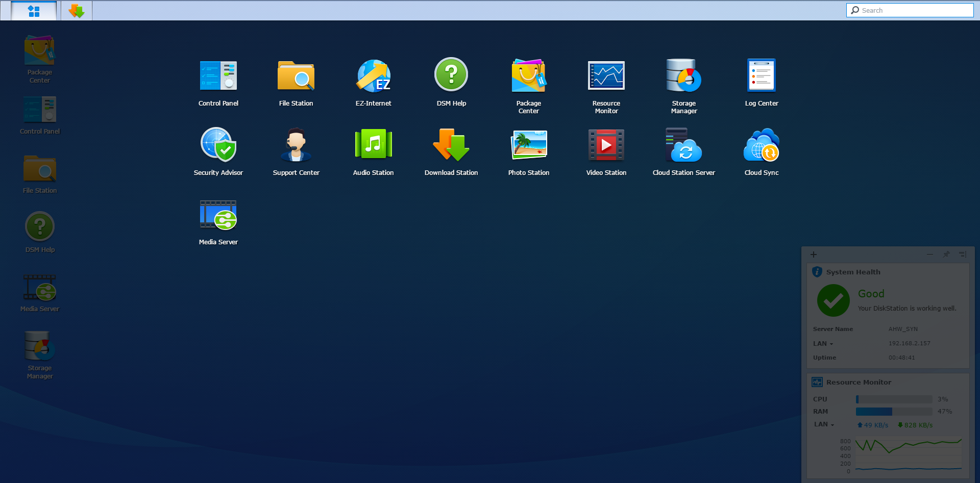Viewport: 980px width, 483px height.
Task: Select the server name AHW_SYN
Action: pyautogui.click(x=903, y=329)
